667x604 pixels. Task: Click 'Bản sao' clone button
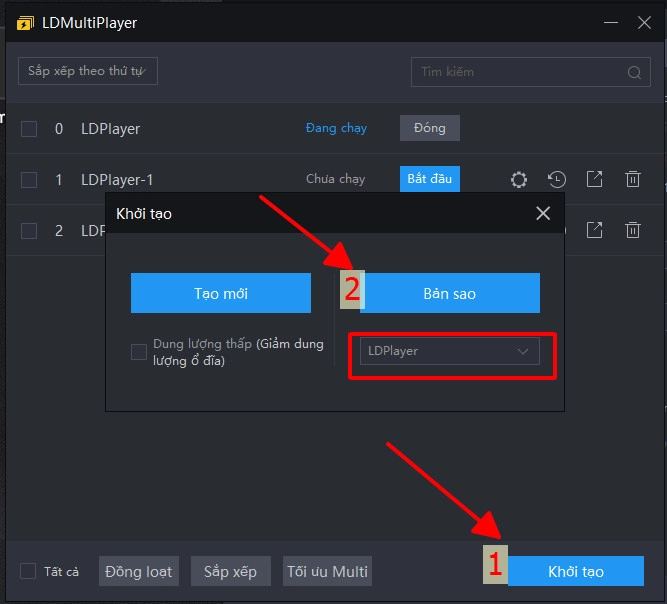point(450,294)
